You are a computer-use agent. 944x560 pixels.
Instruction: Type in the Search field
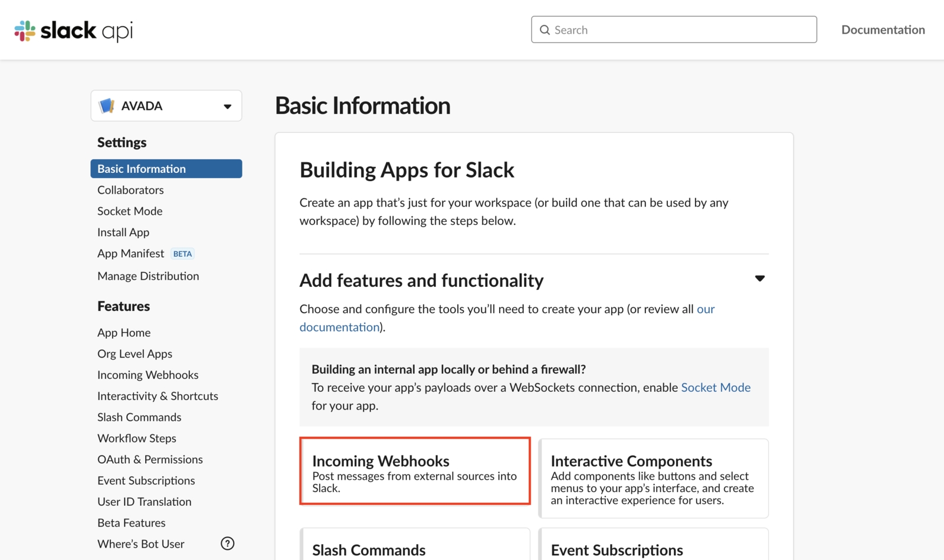coord(678,30)
